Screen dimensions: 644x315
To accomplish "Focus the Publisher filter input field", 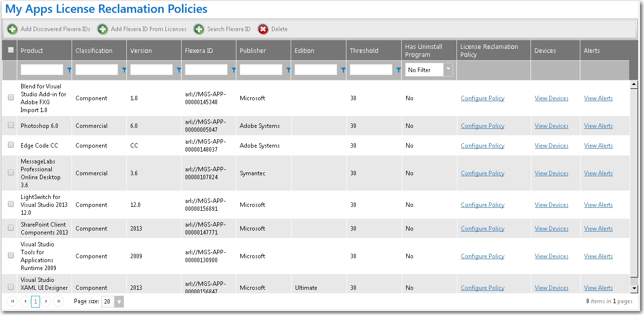I will click(261, 70).
